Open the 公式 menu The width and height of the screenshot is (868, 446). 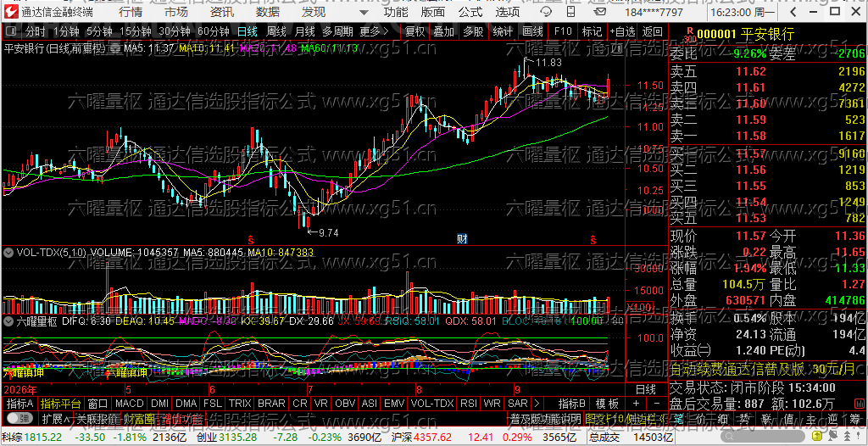pos(470,12)
